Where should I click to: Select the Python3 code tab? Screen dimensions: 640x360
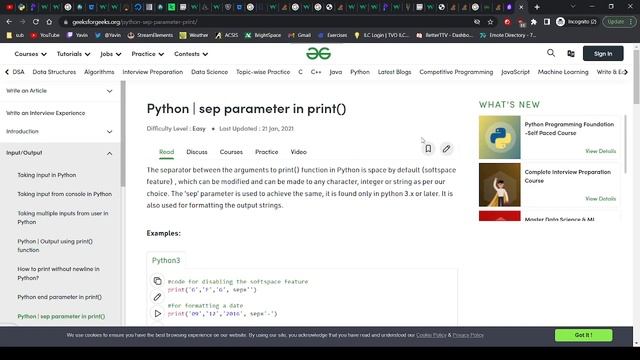point(166,260)
